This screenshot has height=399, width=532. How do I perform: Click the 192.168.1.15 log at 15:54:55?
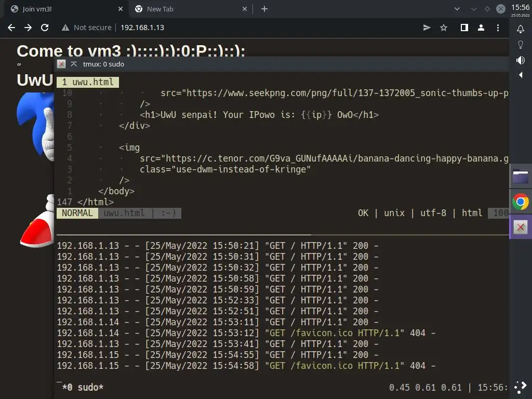[x=218, y=355]
